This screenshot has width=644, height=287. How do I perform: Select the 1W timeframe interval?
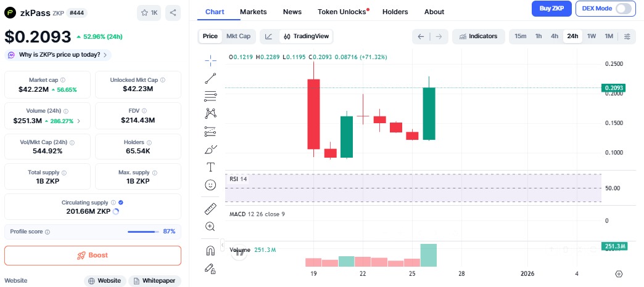pos(592,36)
